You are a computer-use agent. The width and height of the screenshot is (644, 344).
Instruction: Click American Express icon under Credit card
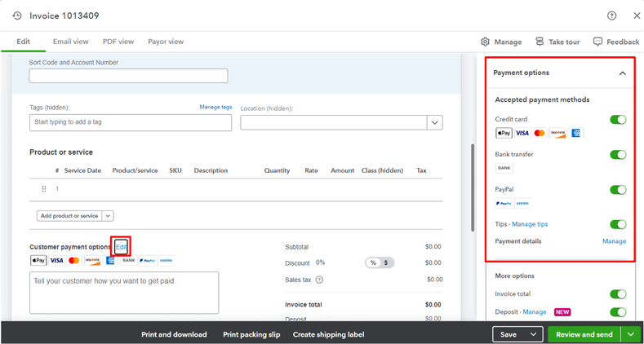[575, 133]
